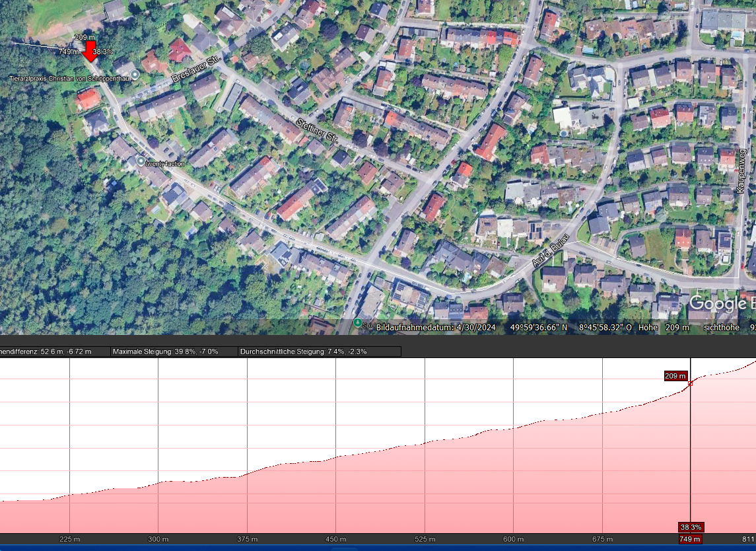Click the red arrow marker on the map
The image size is (756, 551).
click(x=90, y=51)
